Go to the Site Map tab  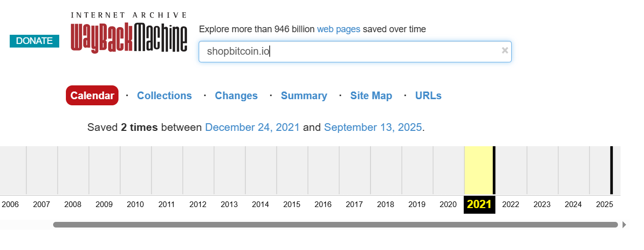(371, 96)
